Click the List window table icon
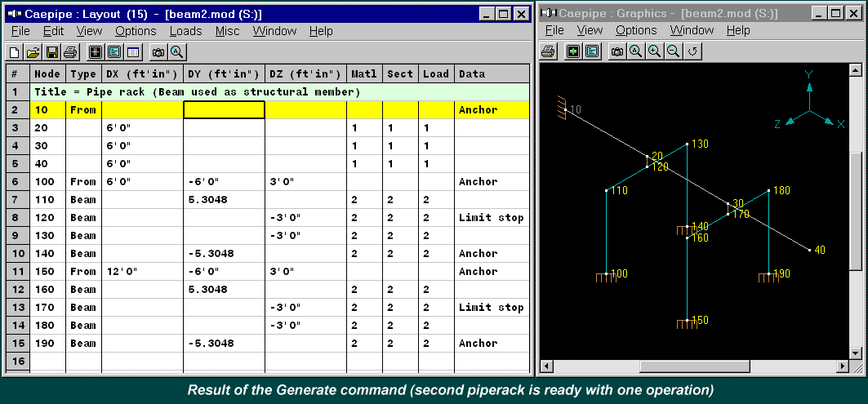868x404 pixels. click(133, 52)
